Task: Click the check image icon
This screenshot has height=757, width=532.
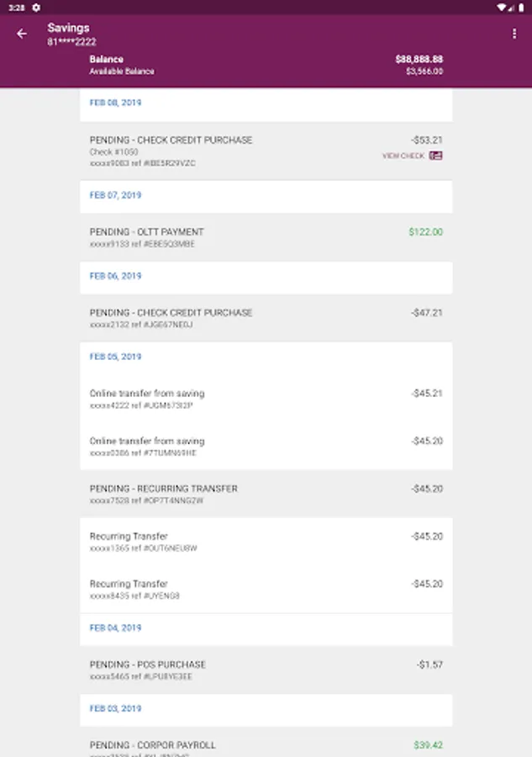Action: point(435,156)
